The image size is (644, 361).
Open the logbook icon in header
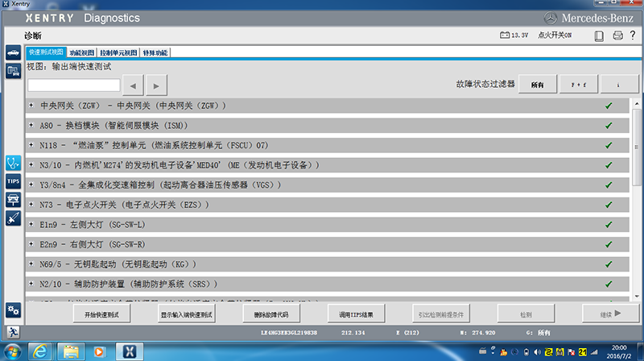point(599,35)
